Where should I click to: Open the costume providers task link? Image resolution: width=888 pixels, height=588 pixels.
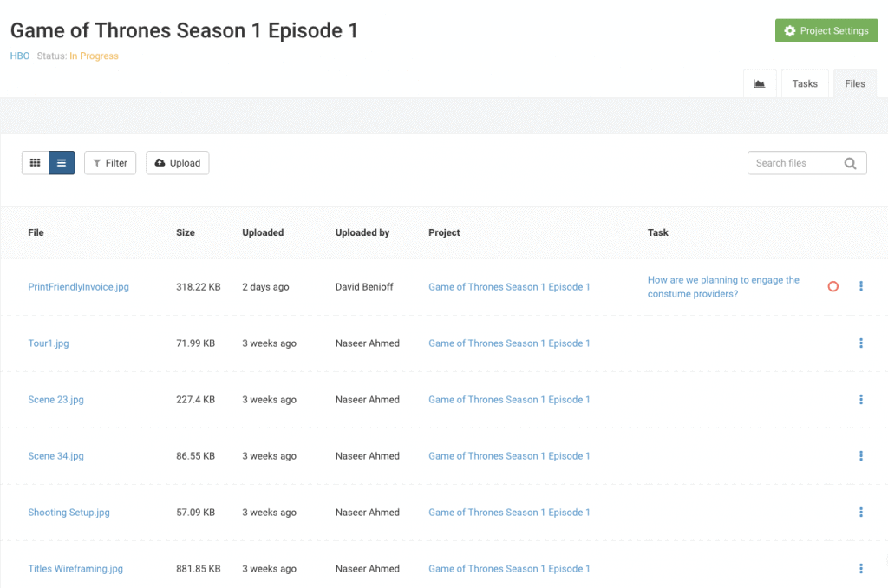click(723, 287)
